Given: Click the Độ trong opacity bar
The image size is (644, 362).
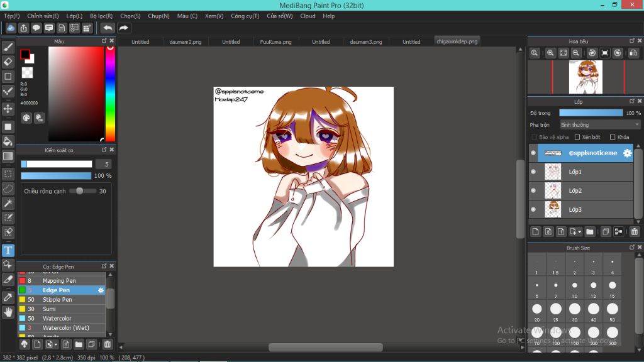Looking at the screenshot, I should click(591, 113).
